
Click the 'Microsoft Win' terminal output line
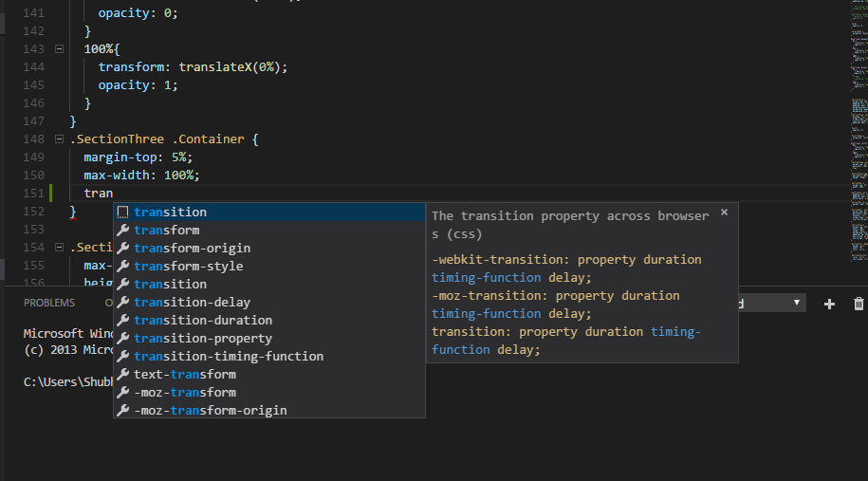[x=68, y=333]
